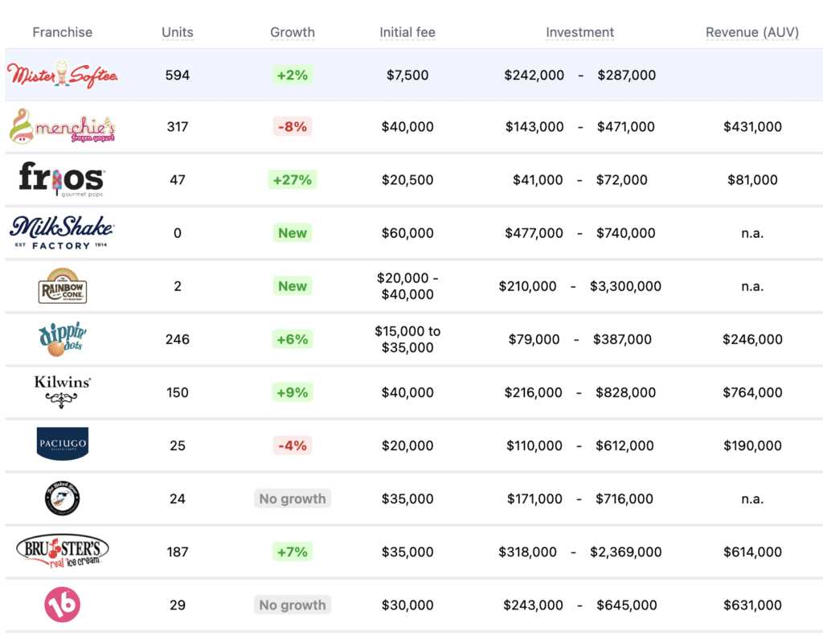
Task: Open the Kilwins logo
Action: tap(63, 392)
